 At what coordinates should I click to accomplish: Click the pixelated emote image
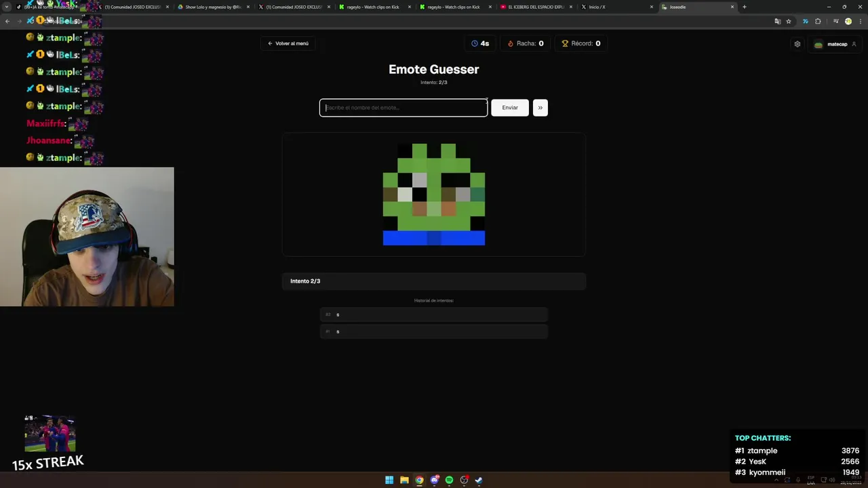[x=434, y=195]
